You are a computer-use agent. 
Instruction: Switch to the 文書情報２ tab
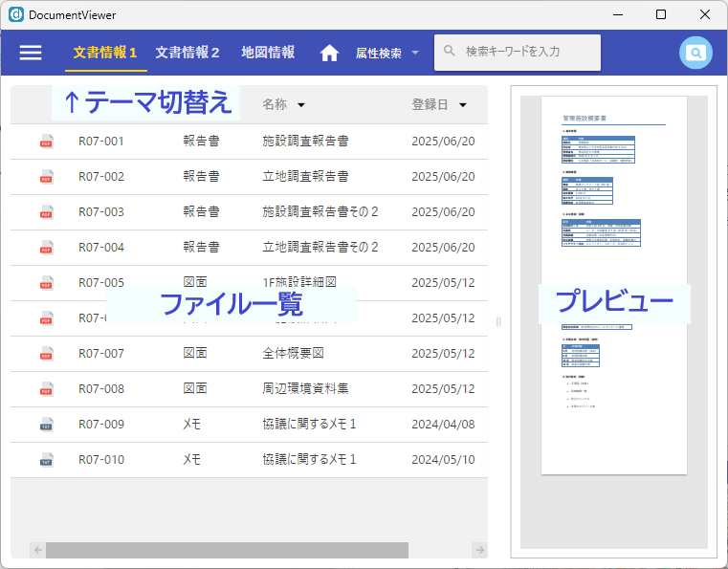coord(188,53)
